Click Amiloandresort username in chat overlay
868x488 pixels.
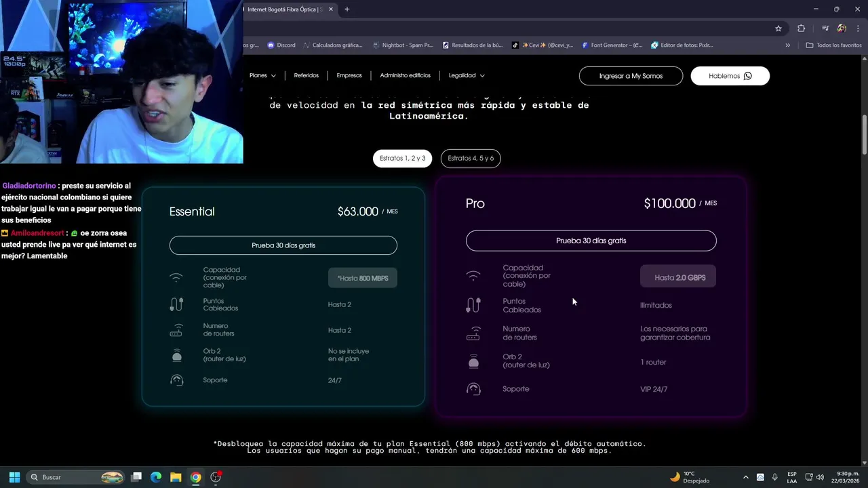point(38,233)
